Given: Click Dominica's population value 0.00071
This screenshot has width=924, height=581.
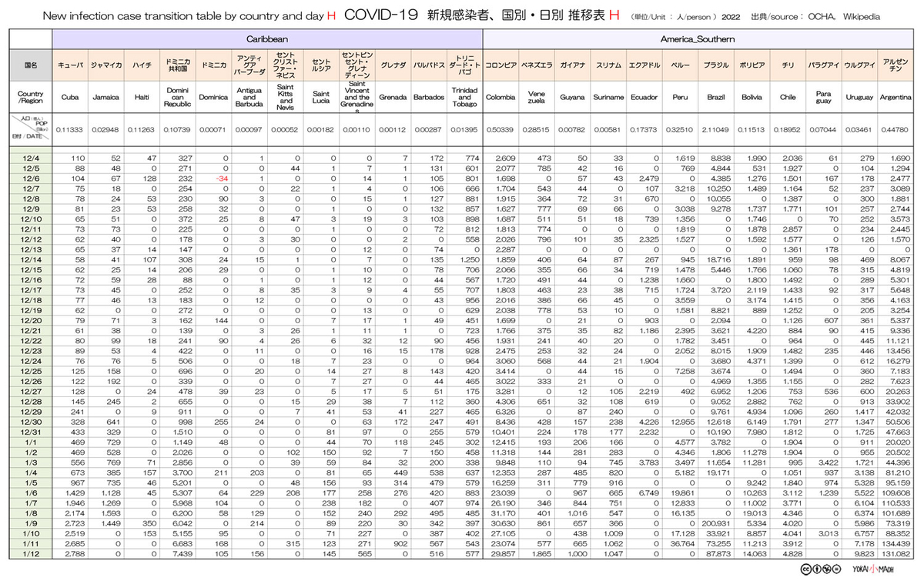Looking at the screenshot, I should (x=214, y=130).
